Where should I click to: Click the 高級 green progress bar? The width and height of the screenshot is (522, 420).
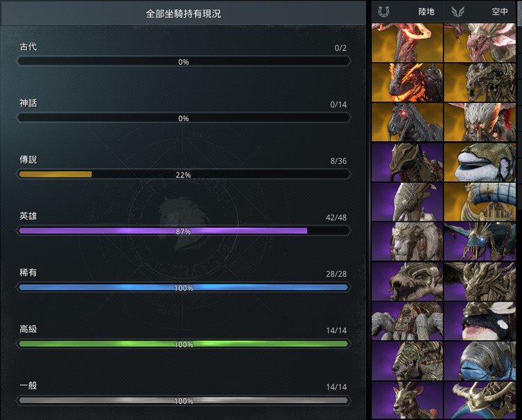coord(184,344)
